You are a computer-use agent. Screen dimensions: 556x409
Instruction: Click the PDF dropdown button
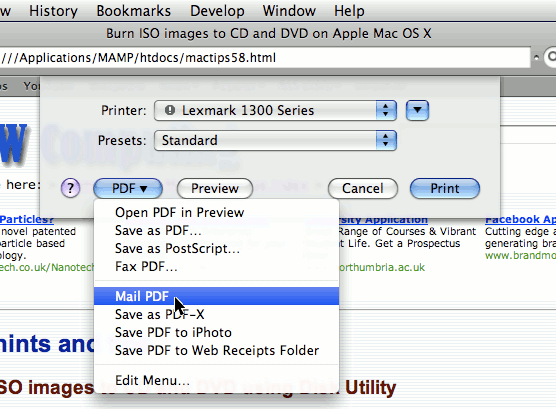[x=128, y=188]
